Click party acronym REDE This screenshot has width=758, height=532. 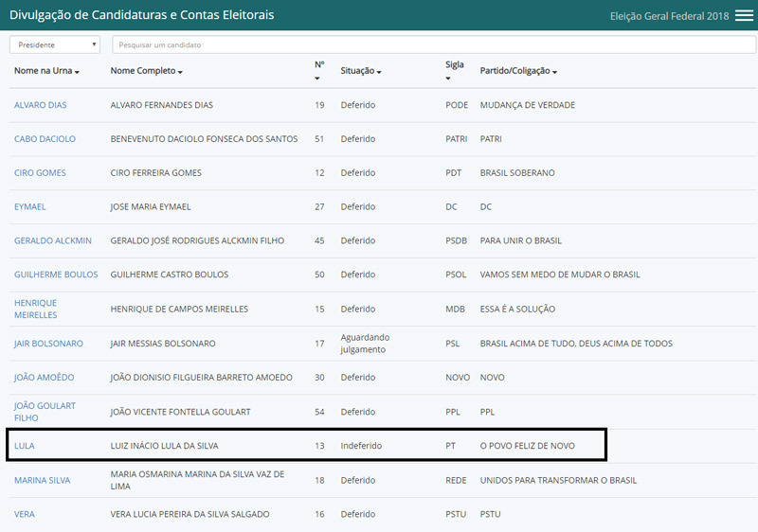pyautogui.click(x=456, y=480)
